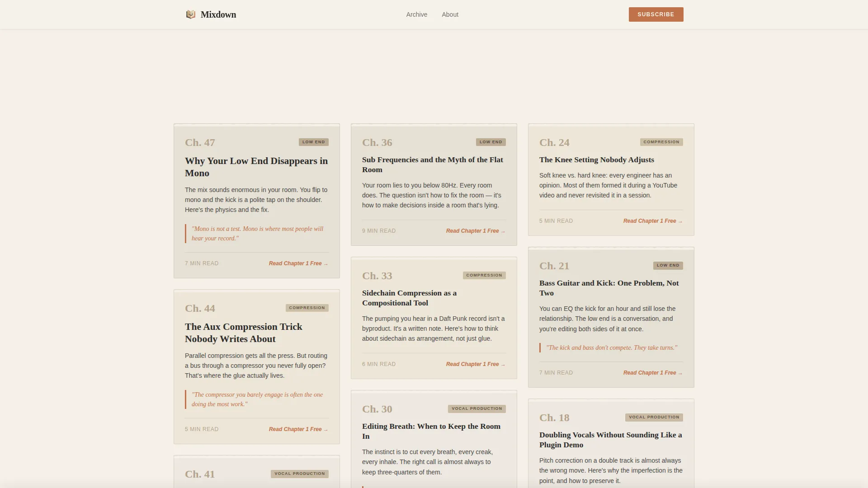Click the Ch. 36 chapter number
The height and width of the screenshot is (488, 868).
(x=377, y=142)
